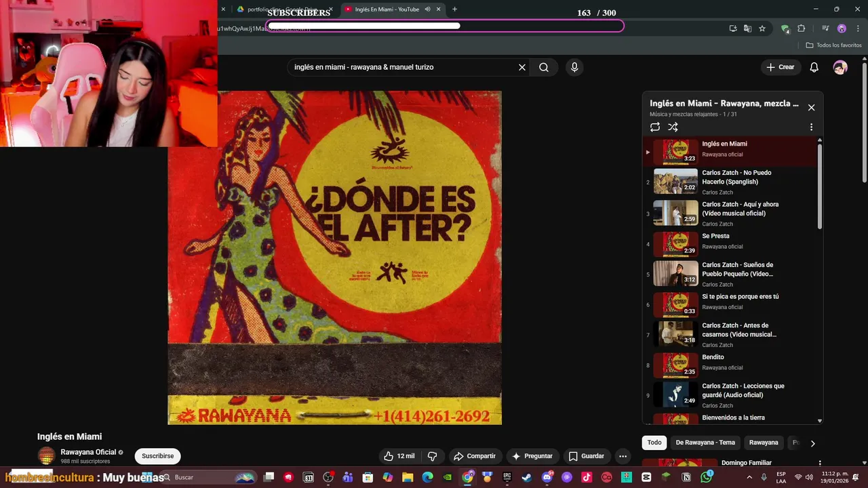This screenshot has height=488, width=868.
Task: Bookmark this page with star icon
Action: (x=762, y=28)
